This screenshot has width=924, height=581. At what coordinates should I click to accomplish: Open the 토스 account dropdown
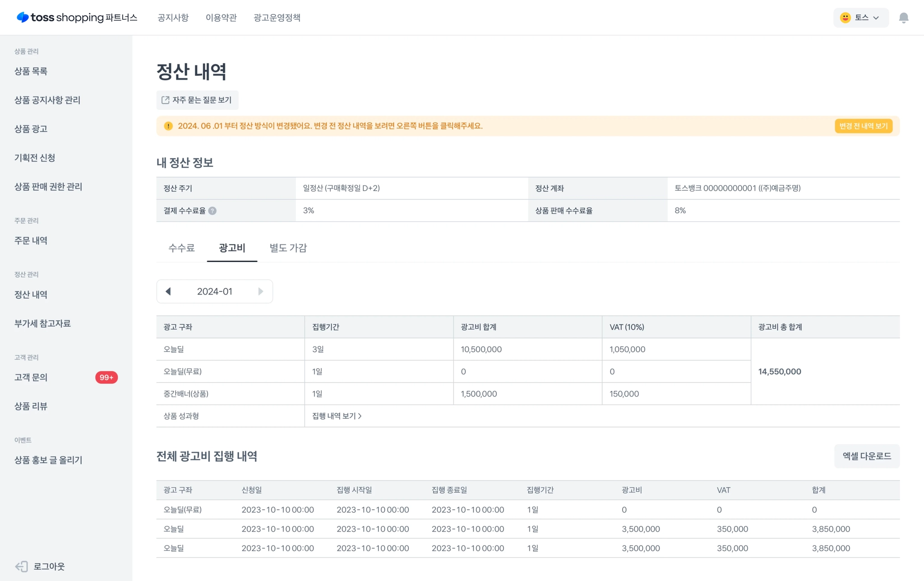coord(860,18)
